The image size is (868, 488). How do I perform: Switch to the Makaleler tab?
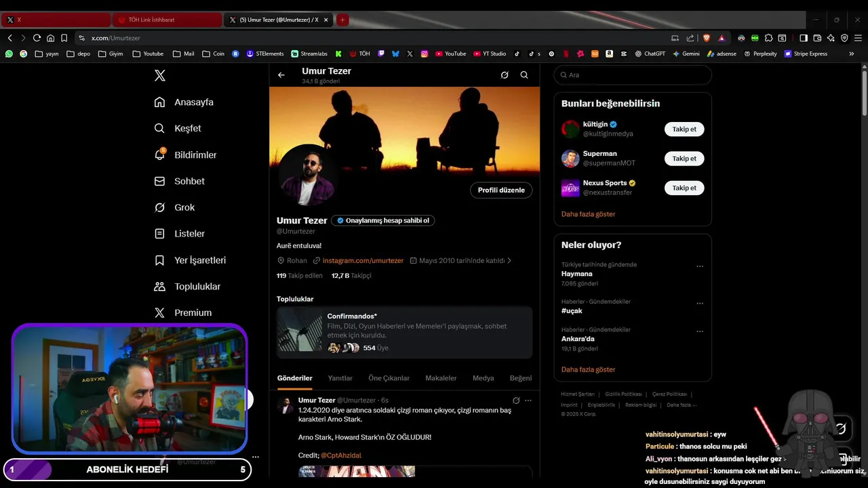coord(441,378)
